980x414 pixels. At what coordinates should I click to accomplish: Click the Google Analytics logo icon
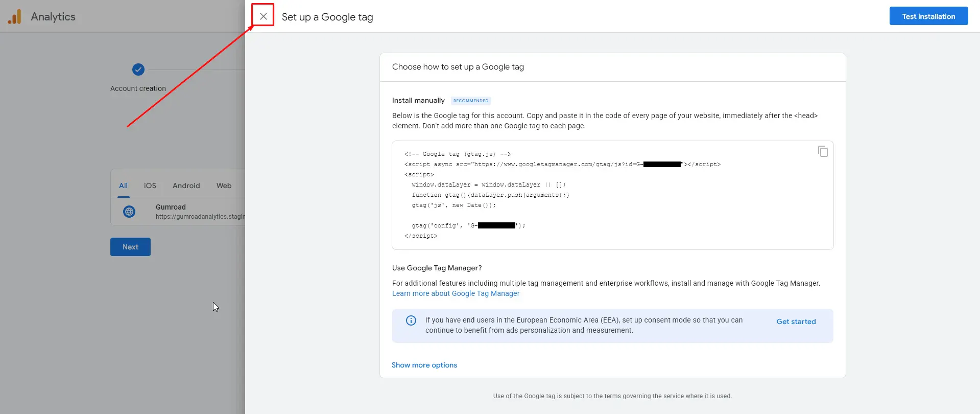coord(15,16)
